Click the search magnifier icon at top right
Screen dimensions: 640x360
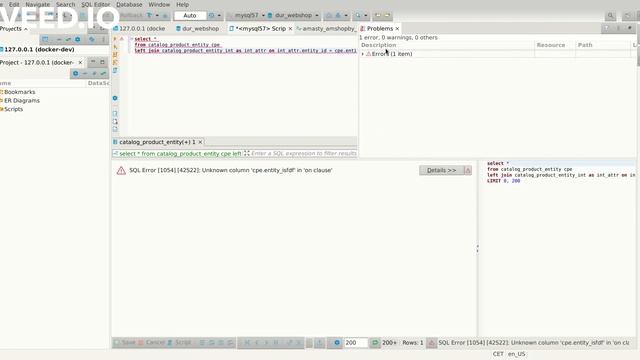pos(610,16)
